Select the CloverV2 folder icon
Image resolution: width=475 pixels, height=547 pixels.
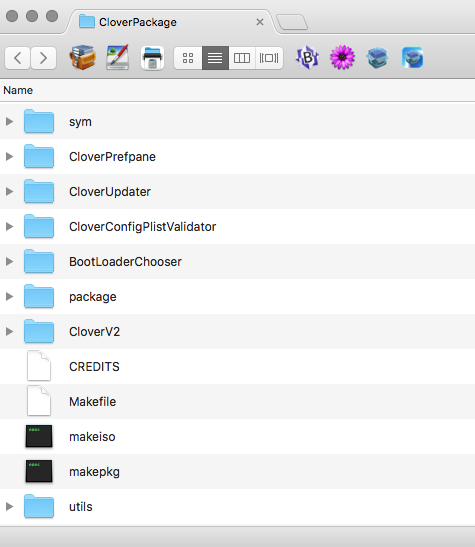pos(39,331)
